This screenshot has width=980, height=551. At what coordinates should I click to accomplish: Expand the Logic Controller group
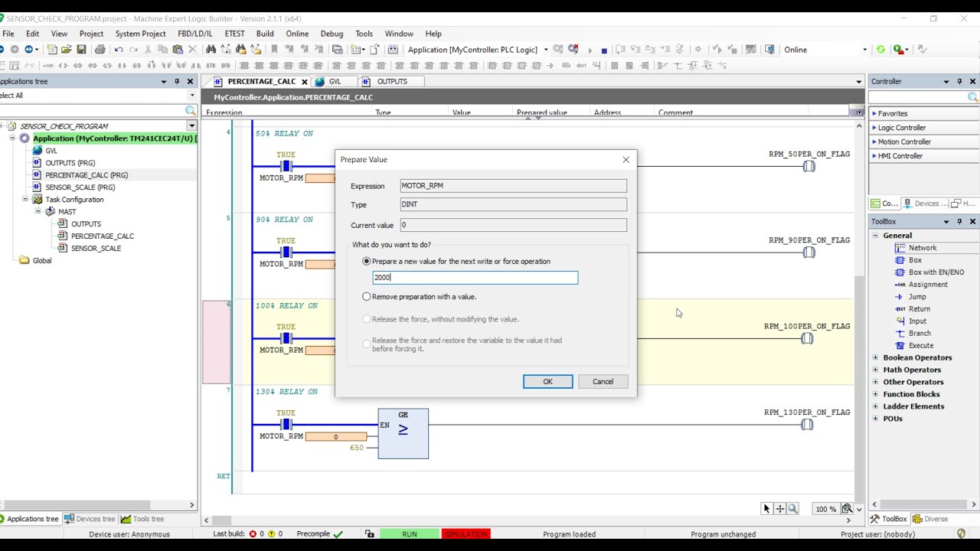point(874,128)
